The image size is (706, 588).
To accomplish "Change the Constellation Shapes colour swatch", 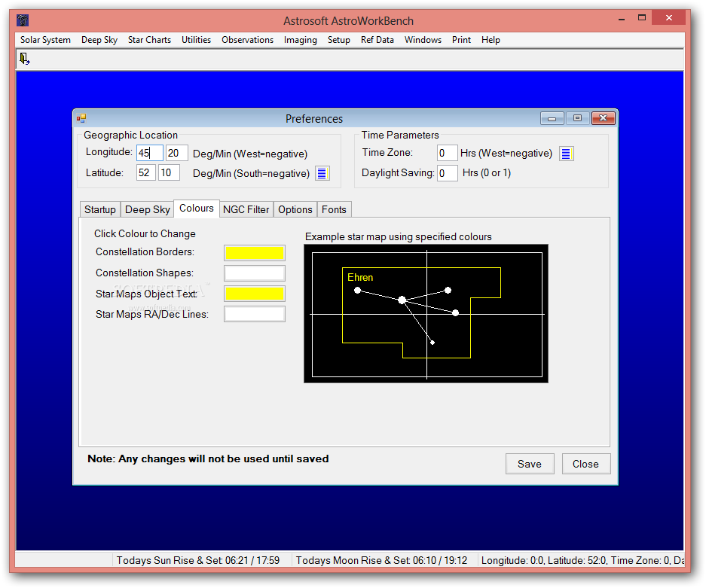I will (x=255, y=273).
